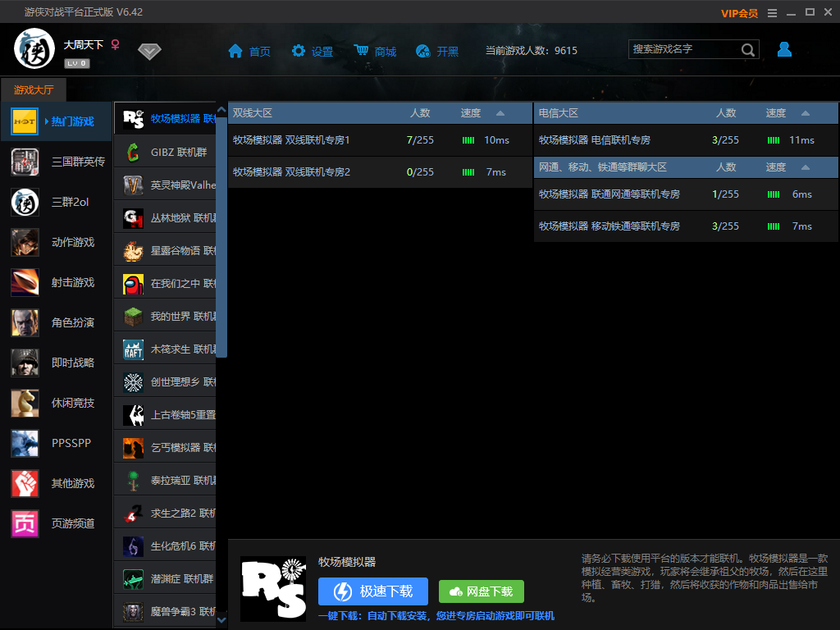Join room 牧场模拟器 双线联机专房1
Viewport: 840px width, 630px height.
tap(380, 140)
